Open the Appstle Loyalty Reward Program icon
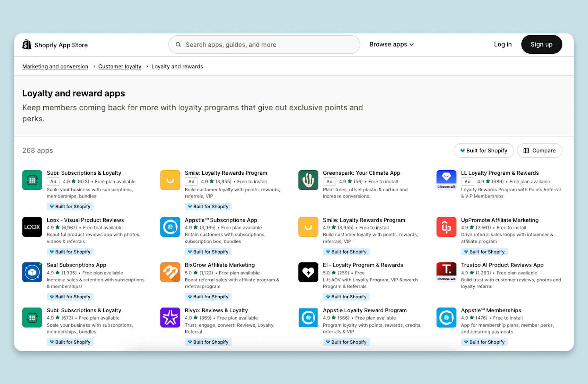588x384 pixels. 308,317
